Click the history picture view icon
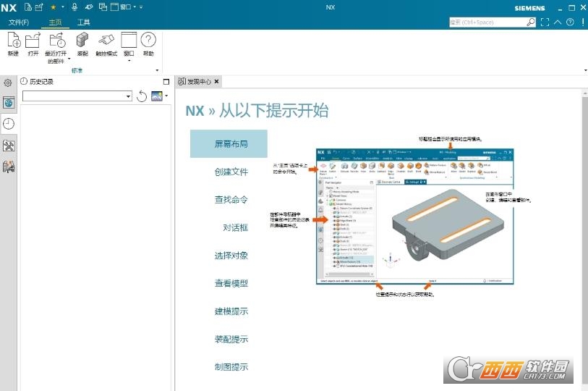This screenshot has width=588, height=391. tap(157, 96)
